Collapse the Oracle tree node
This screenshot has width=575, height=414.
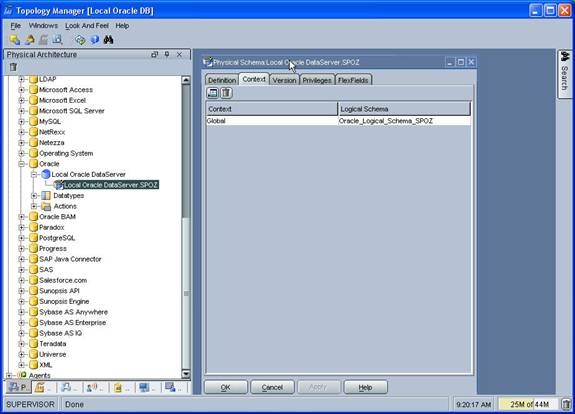(x=21, y=164)
